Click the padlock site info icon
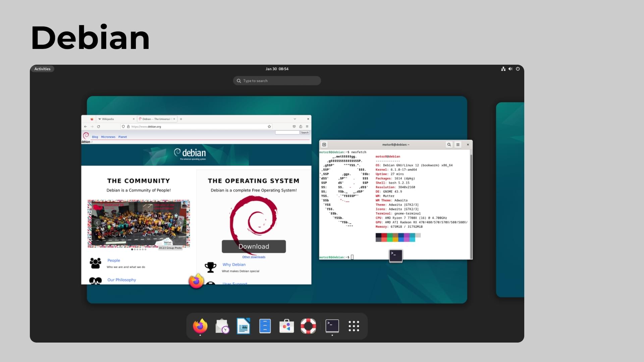 pyautogui.click(x=128, y=127)
